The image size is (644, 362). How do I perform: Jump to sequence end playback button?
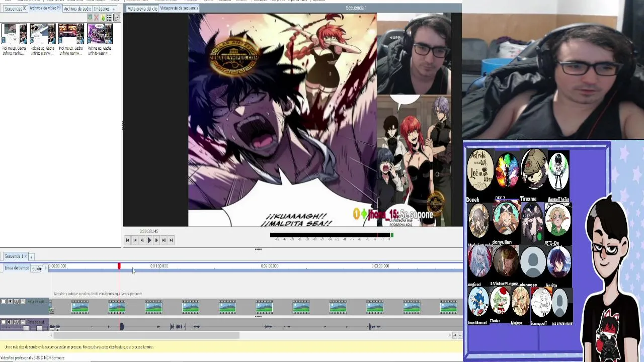point(171,240)
